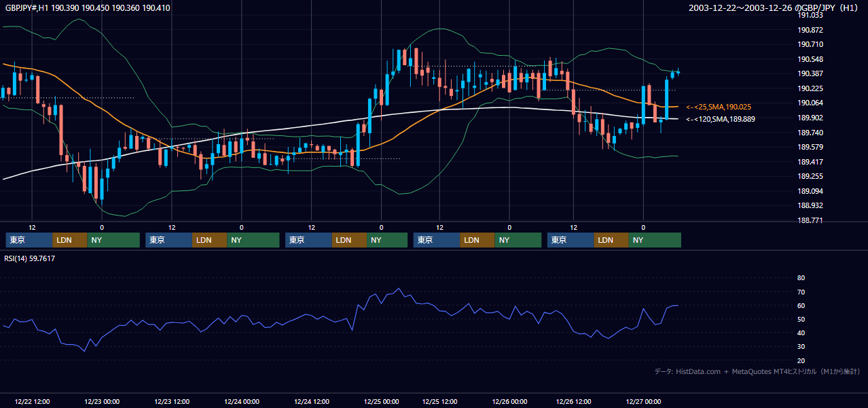The width and height of the screenshot is (868, 408).
Task: Click the 190.387 price axis value
Action: [x=810, y=73]
